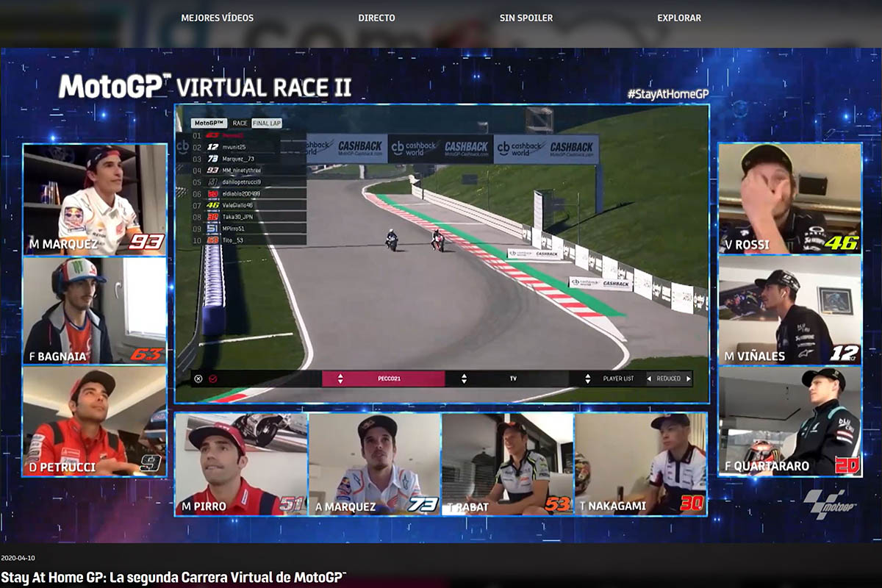Open M Viñales webcam feed
This screenshot has height=588, width=882.
pos(790,310)
